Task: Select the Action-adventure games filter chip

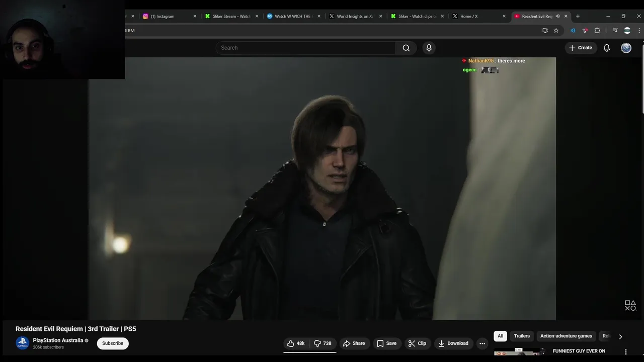Action: coord(566,336)
